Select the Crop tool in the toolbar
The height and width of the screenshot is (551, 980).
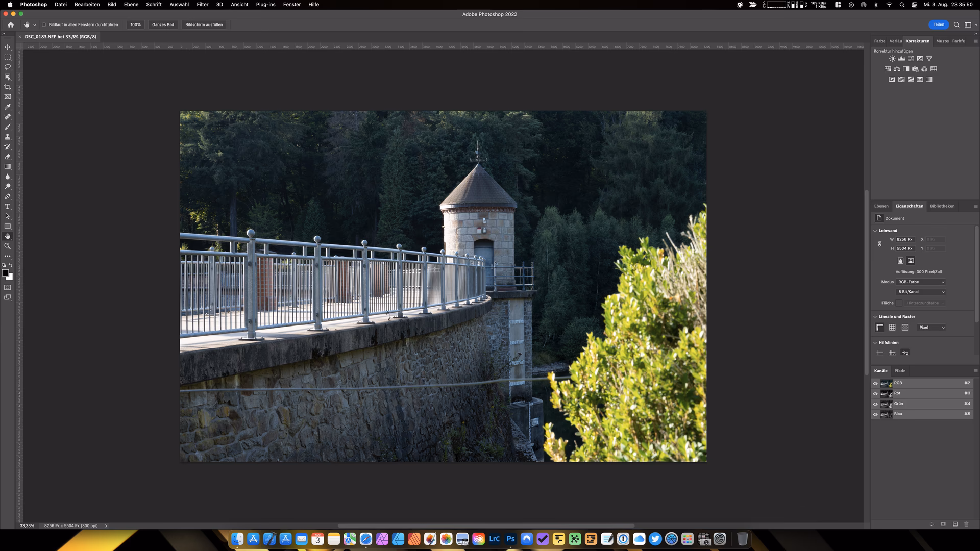point(8,87)
